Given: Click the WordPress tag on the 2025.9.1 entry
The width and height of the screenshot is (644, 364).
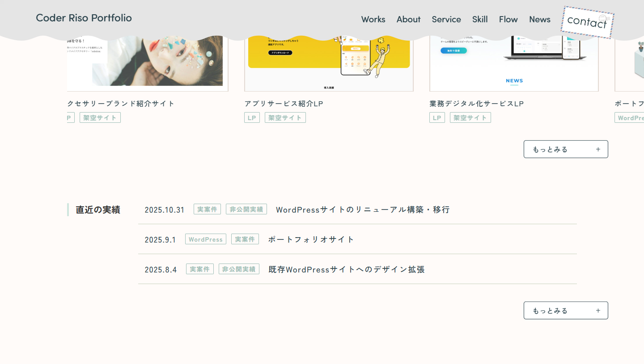Looking at the screenshot, I should click(x=205, y=239).
